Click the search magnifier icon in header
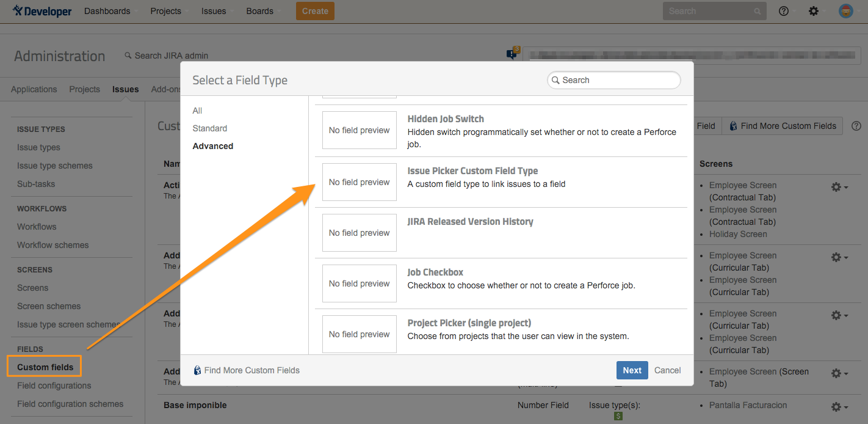The width and height of the screenshot is (868, 424). point(757,11)
